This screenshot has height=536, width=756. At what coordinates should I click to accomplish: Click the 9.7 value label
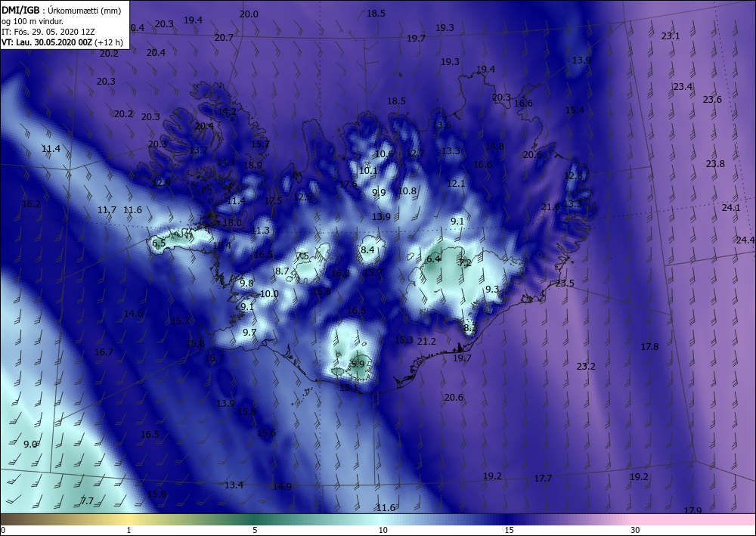point(249,332)
